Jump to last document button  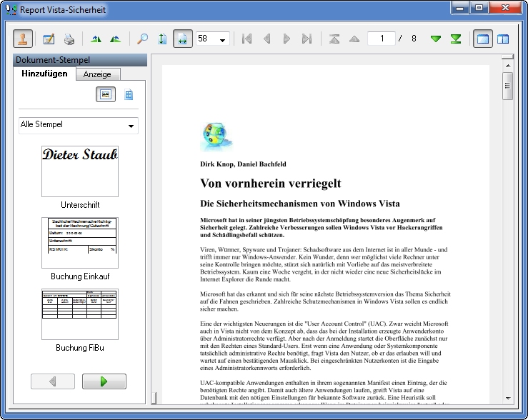307,39
